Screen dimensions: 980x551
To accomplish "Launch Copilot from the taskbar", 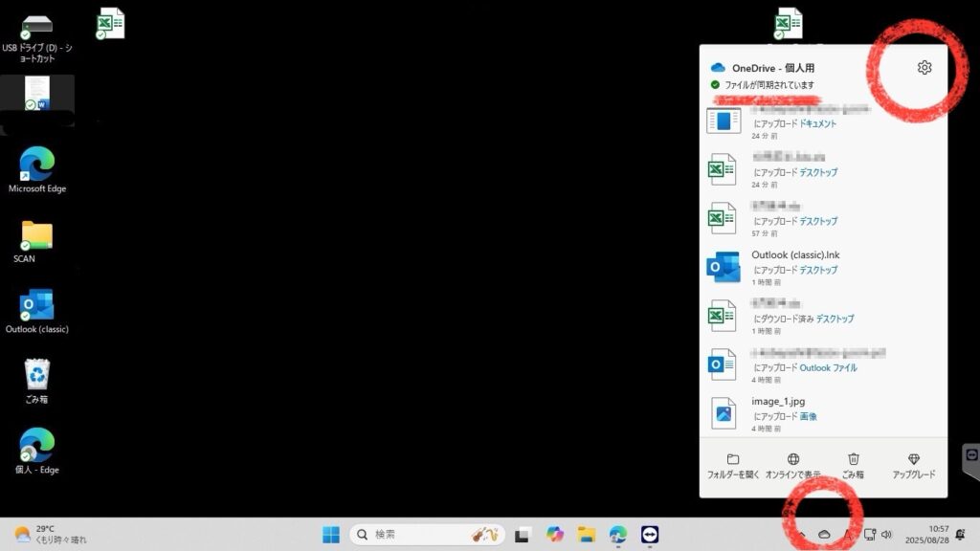I will [x=555, y=534].
